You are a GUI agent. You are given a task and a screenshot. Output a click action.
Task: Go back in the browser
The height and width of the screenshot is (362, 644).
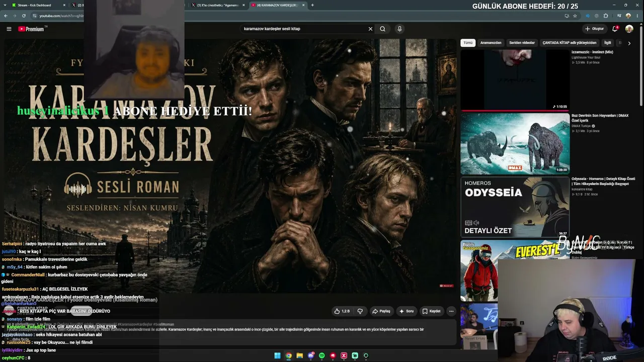coord(6,16)
